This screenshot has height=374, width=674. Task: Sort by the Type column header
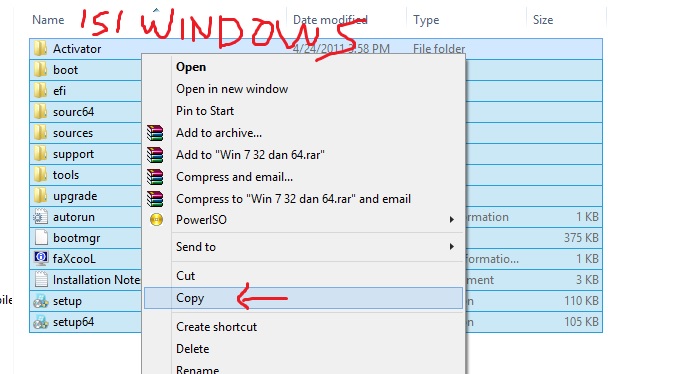click(x=426, y=20)
